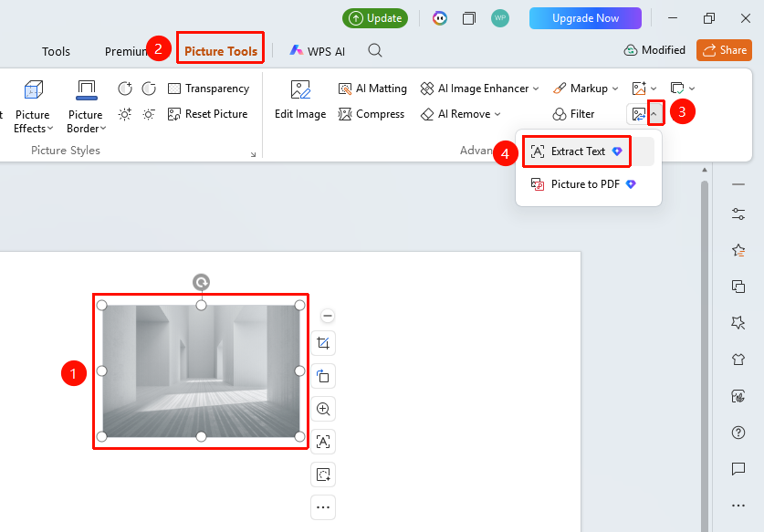
Task: Open the sliders settings icon in sidebar
Action: 738,214
